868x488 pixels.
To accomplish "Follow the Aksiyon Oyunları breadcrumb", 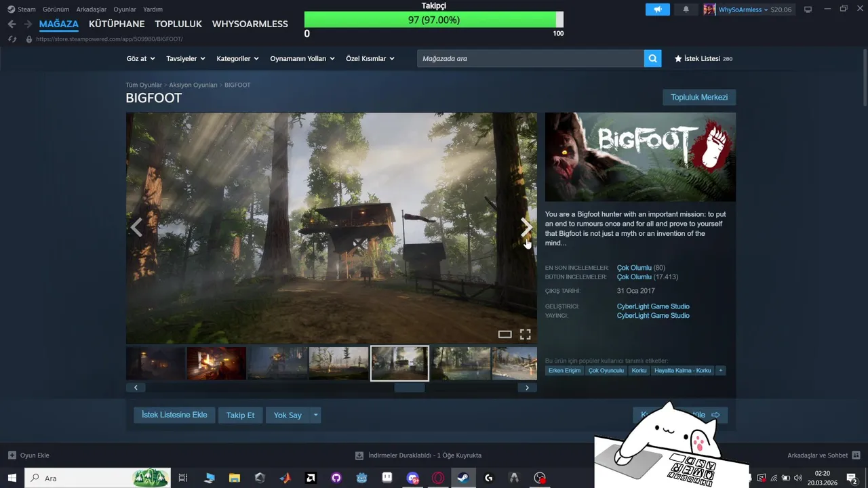I will point(193,85).
